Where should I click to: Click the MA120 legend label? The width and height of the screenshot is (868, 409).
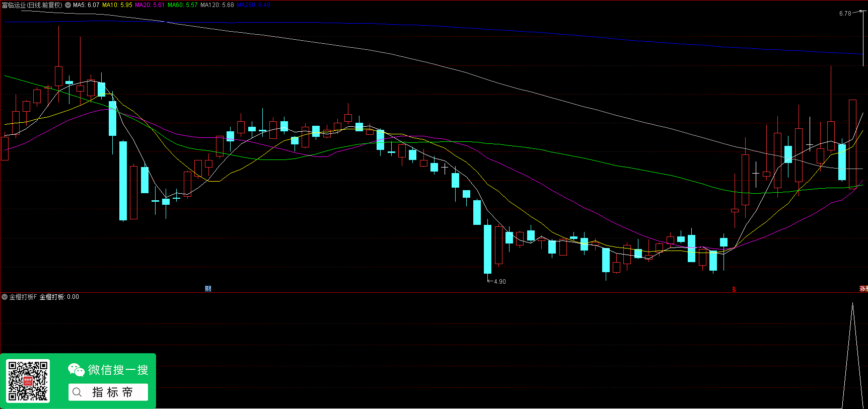pos(217,5)
